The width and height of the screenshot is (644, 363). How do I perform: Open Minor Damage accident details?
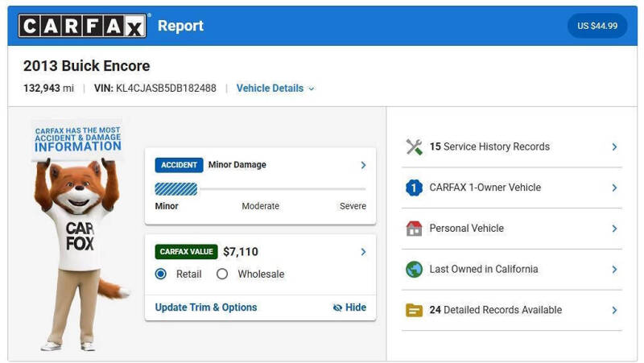pos(237,165)
